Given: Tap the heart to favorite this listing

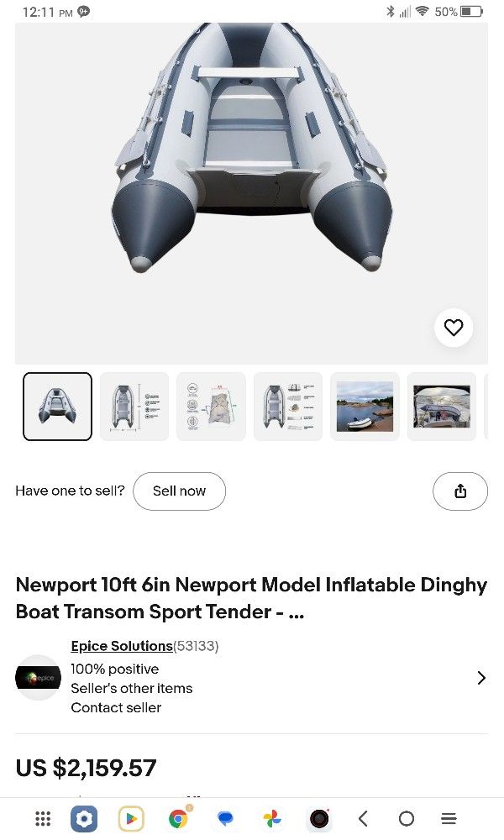Looking at the screenshot, I should click(454, 328).
